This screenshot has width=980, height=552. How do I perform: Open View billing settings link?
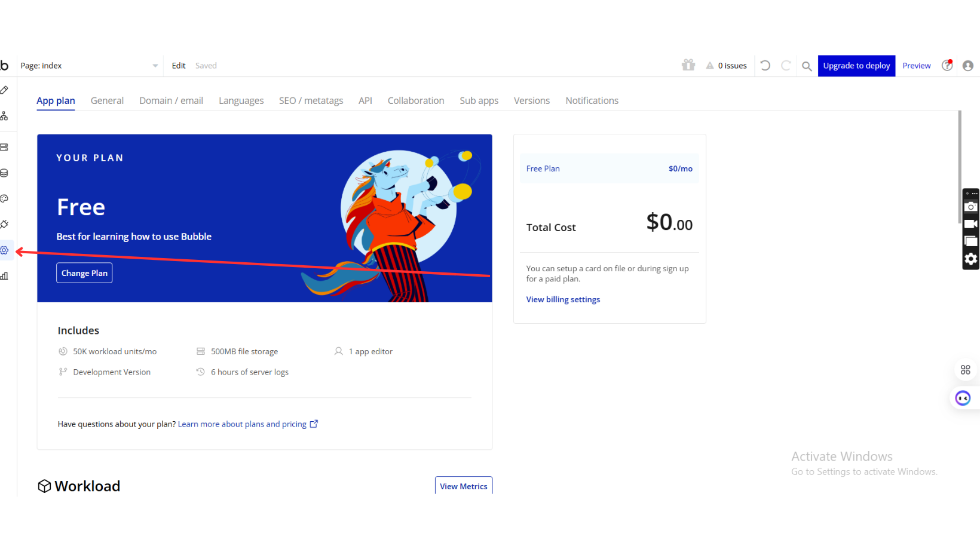point(563,299)
